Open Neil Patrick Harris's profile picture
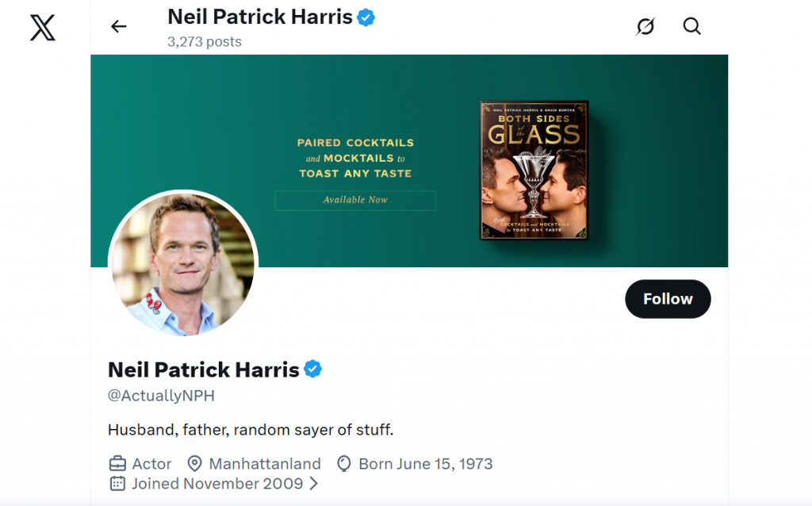Viewport: 812px width, 506px height. pos(182,263)
